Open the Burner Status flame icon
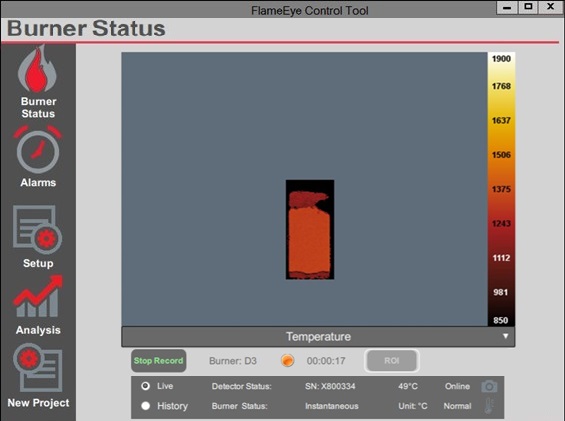 pyautogui.click(x=37, y=69)
